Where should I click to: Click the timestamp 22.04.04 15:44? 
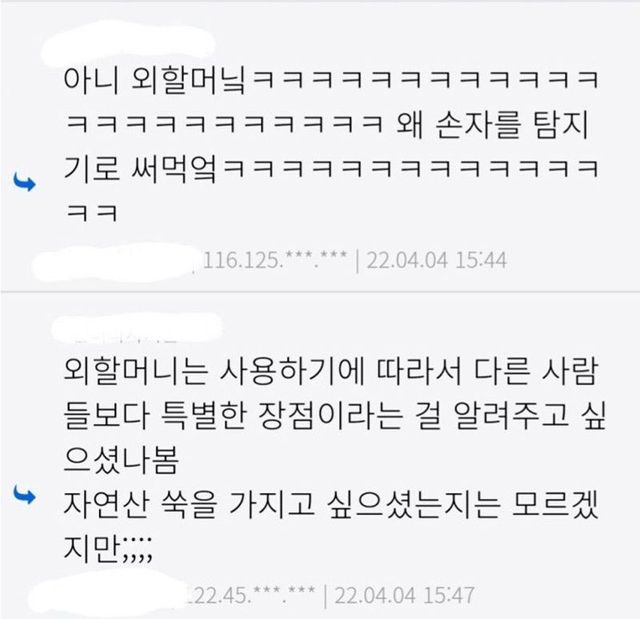436,260
